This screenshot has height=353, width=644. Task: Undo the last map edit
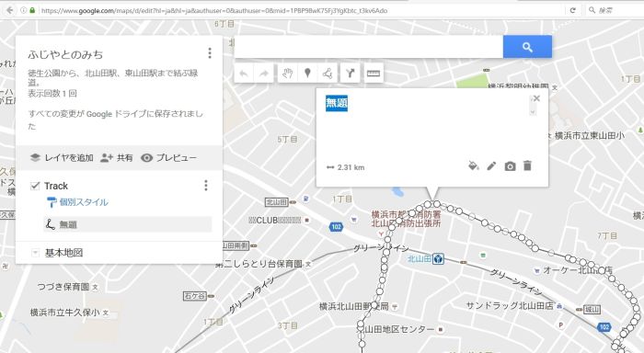[244, 74]
